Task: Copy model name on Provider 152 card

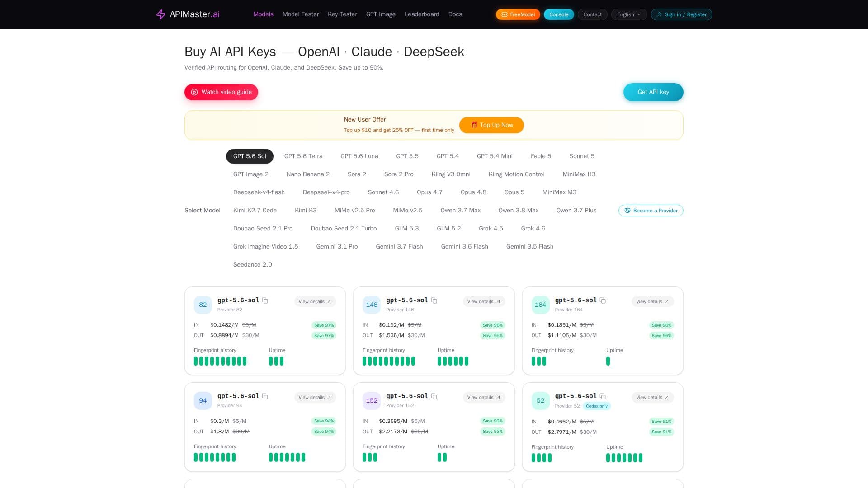Action: click(x=434, y=396)
